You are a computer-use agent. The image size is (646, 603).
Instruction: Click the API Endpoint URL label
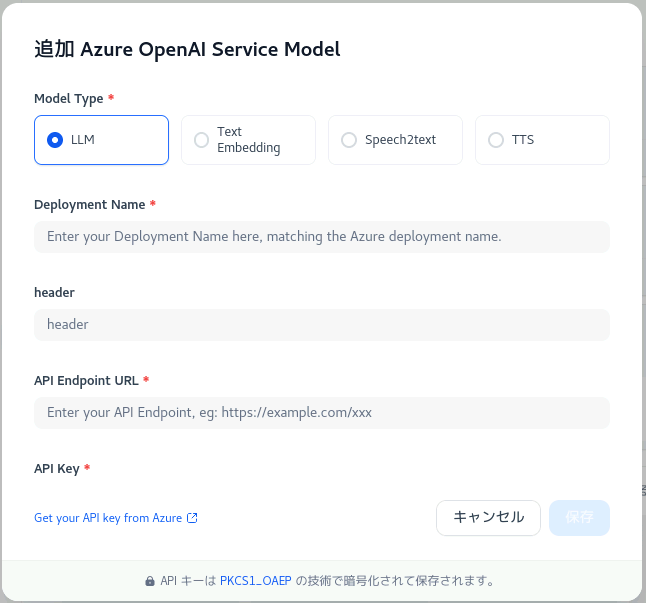click(87, 381)
